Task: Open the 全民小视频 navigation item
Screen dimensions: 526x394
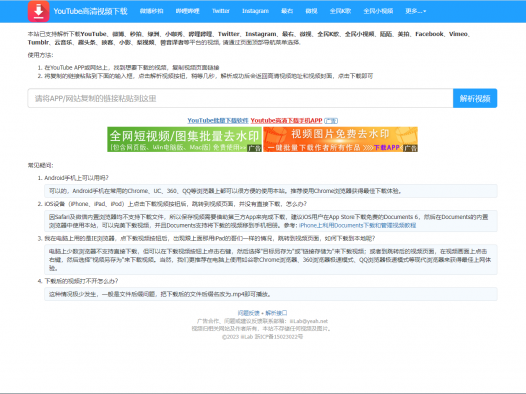Action: click(378, 11)
